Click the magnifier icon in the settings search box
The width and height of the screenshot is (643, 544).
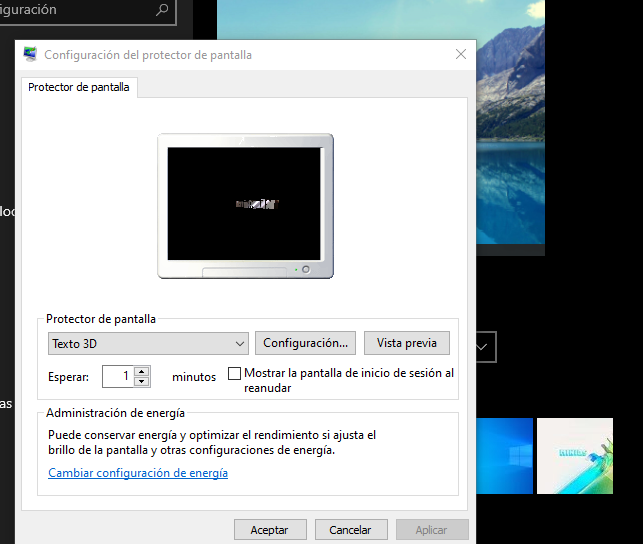click(163, 10)
